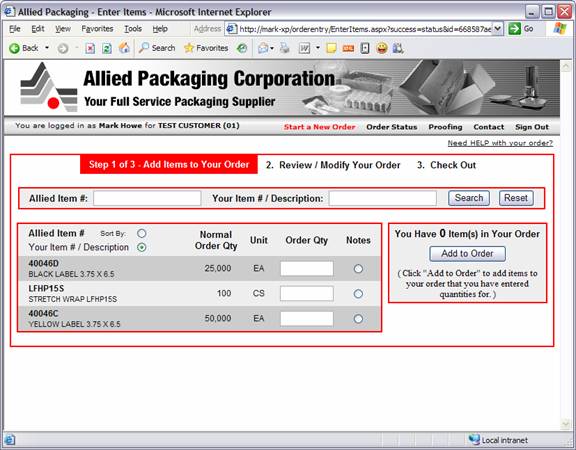This screenshot has height=450, width=576.
Task: Select sort by Allied Item # radio
Action: [x=141, y=233]
